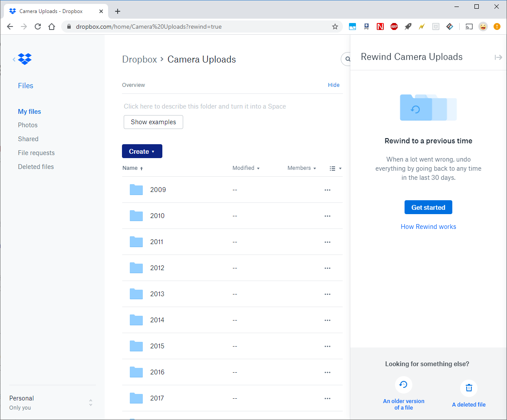
Task: Open the How Rewind works link
Action: 428,227
